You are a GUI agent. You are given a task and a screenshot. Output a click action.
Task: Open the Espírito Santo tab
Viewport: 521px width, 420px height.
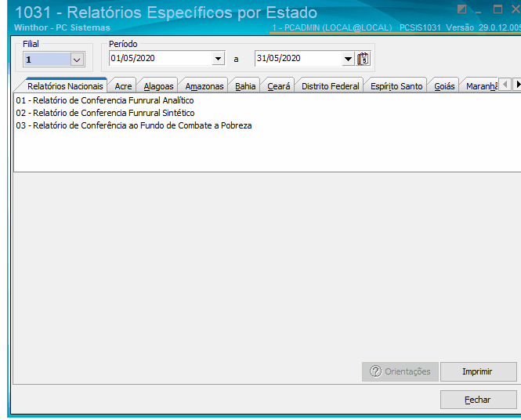point(396,86)
